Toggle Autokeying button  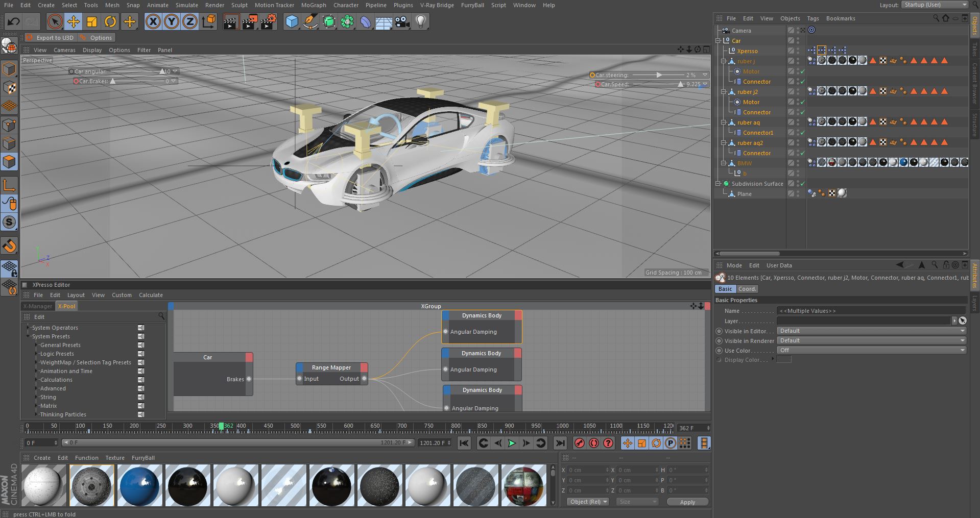coord(593,443)
